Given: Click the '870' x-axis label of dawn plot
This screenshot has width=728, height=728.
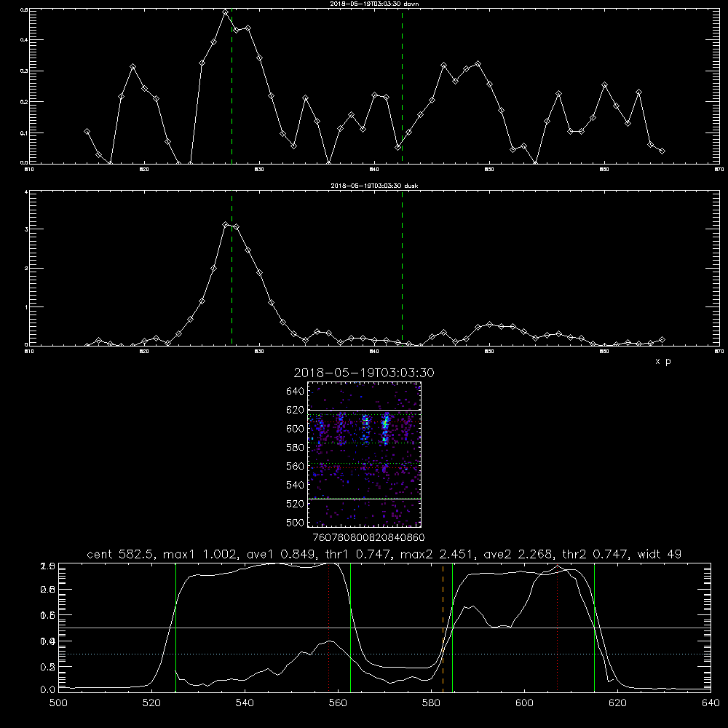Looking at the screenshot, I should click(719, 170).
